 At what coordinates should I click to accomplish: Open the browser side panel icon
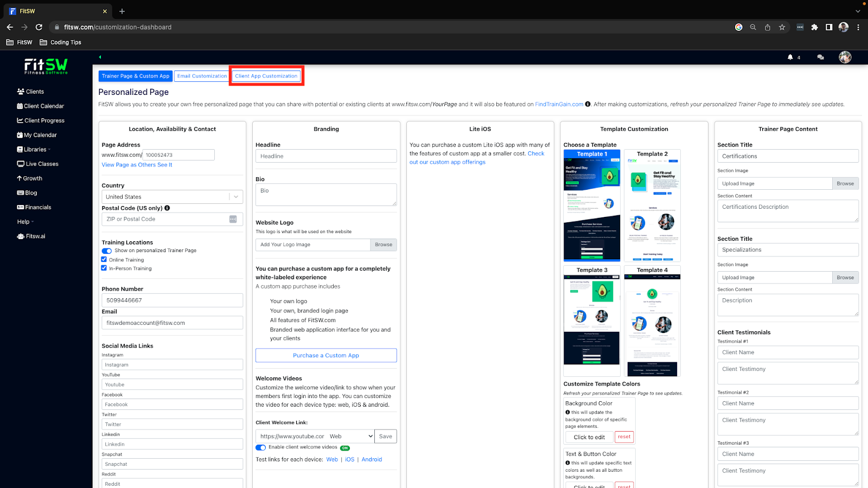[x=829, y=27]
